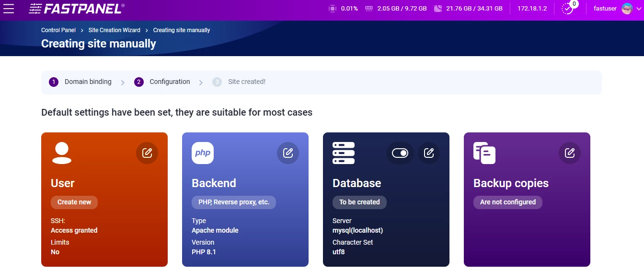
Task: Click the Are not configured badge
Action: (508, 202)
